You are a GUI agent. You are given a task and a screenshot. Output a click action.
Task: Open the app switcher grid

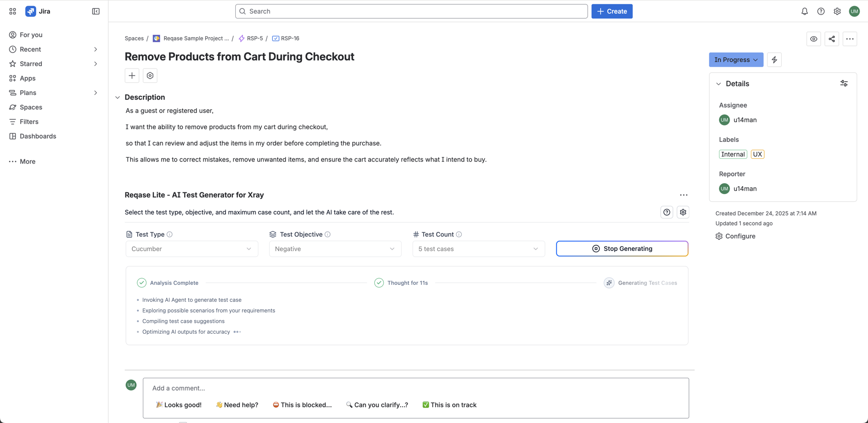[12, 11]
